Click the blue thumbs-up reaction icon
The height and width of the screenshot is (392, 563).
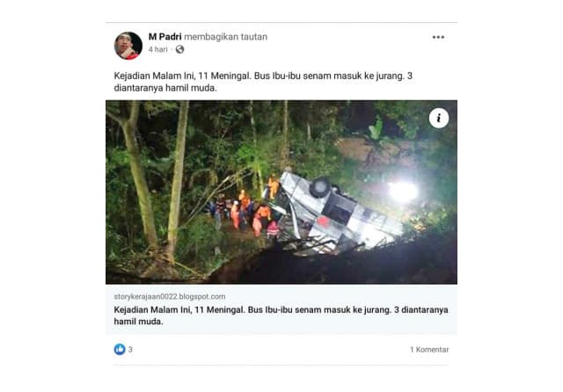click(120, 349)
